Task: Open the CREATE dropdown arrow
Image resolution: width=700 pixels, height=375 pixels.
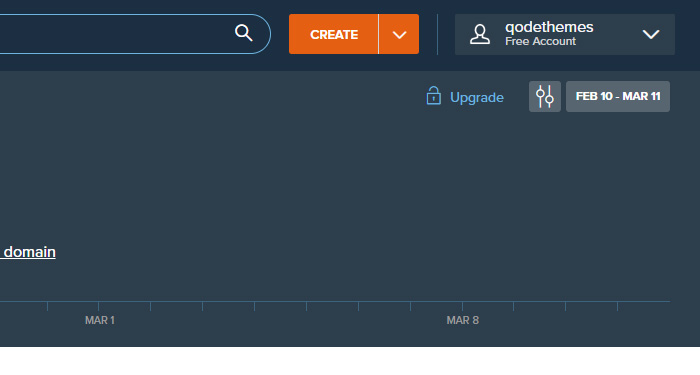Action: [399, 34]
